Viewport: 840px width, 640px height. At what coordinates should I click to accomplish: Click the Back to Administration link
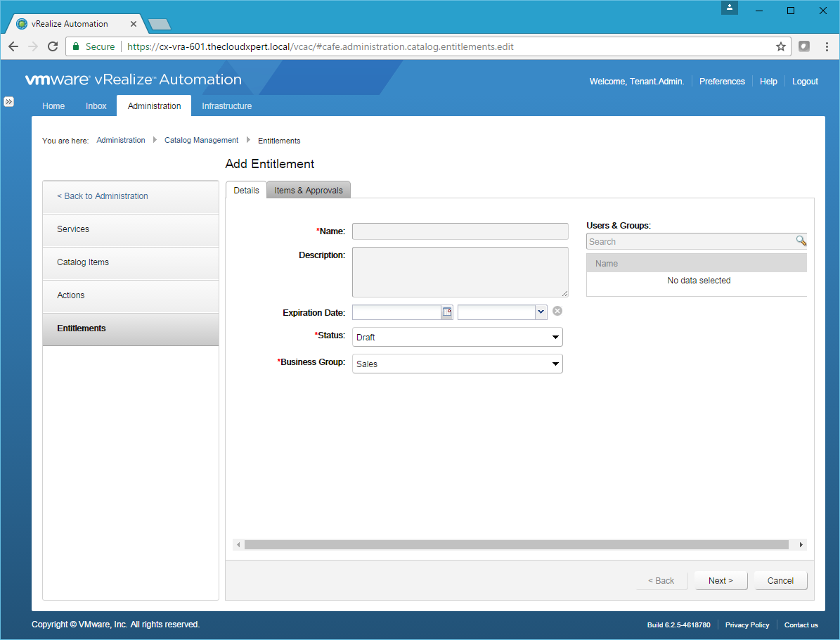(x=103, y=196)
